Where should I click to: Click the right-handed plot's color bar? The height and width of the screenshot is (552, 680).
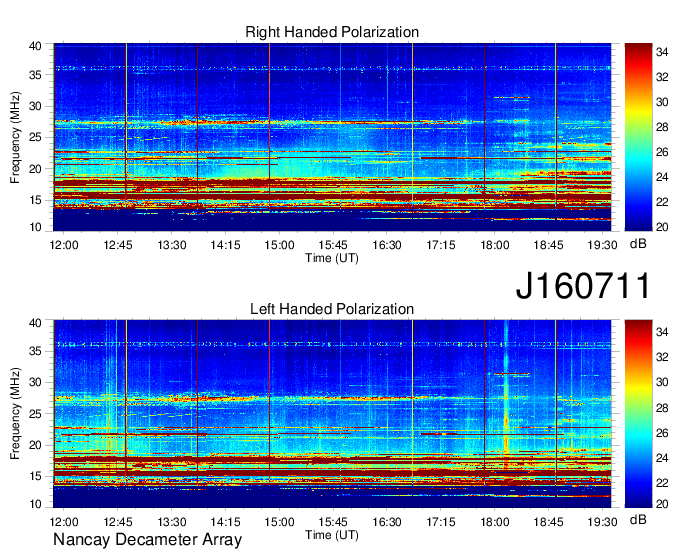[x=638, y=137]
